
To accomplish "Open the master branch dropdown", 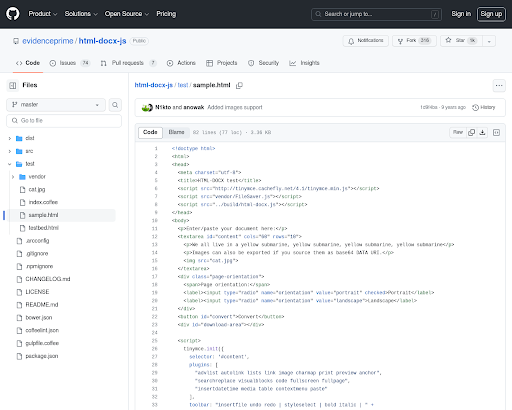I will pyautogui.click(x=56, y=105).
